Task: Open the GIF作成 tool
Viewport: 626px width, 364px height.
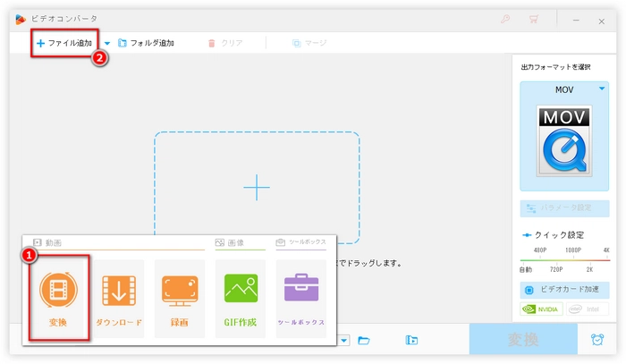Action: (241, 297)
